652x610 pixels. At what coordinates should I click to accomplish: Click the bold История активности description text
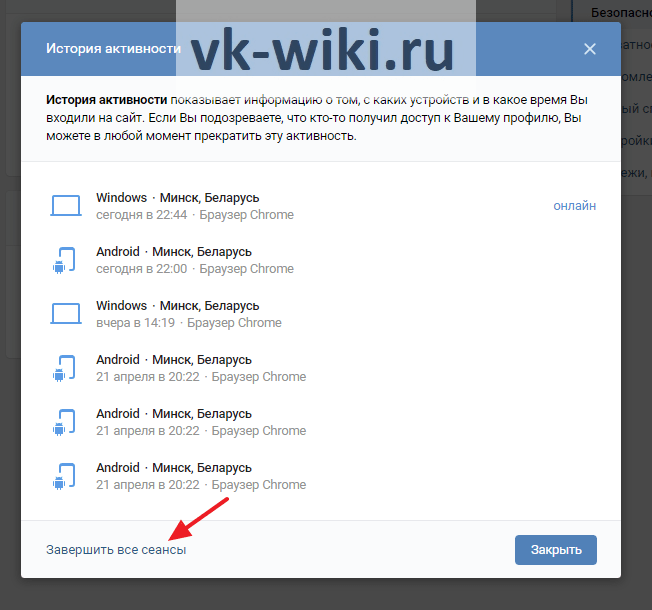(106, 100)
